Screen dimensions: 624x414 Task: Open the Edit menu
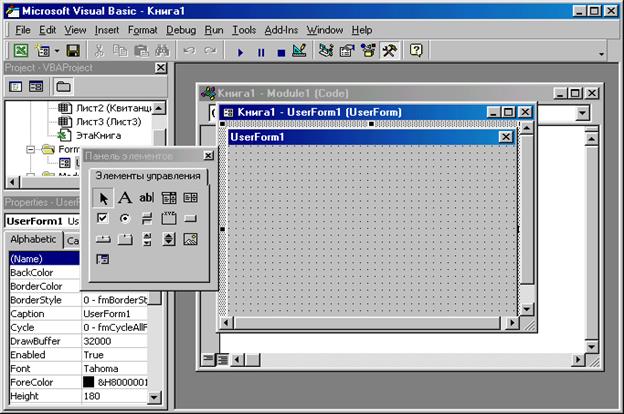coord(47,30)
